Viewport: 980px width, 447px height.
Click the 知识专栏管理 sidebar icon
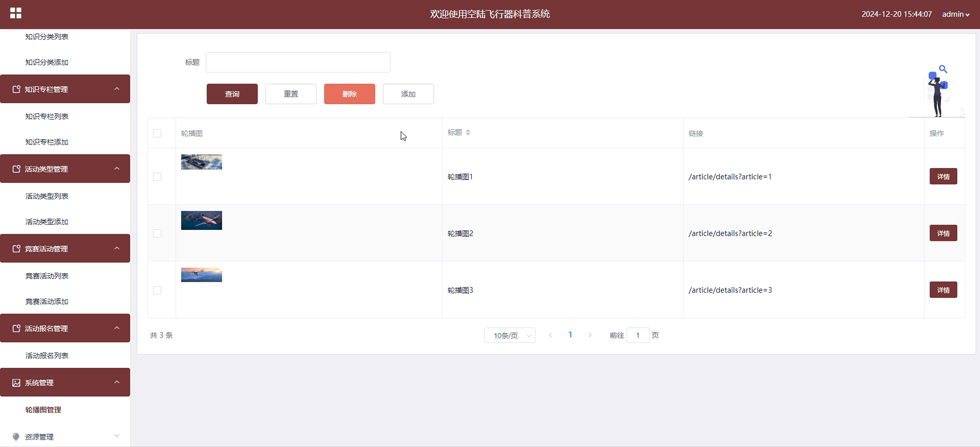[16, 89]
